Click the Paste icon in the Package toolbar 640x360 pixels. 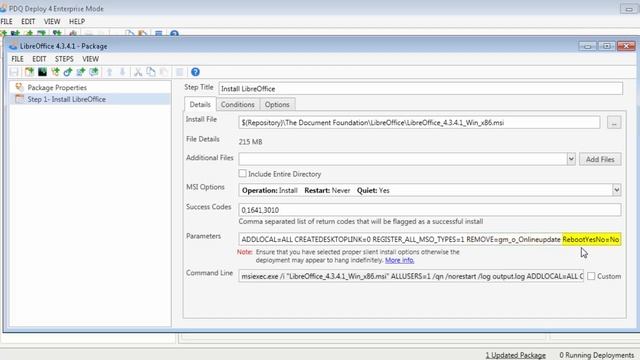pos(164,72)
